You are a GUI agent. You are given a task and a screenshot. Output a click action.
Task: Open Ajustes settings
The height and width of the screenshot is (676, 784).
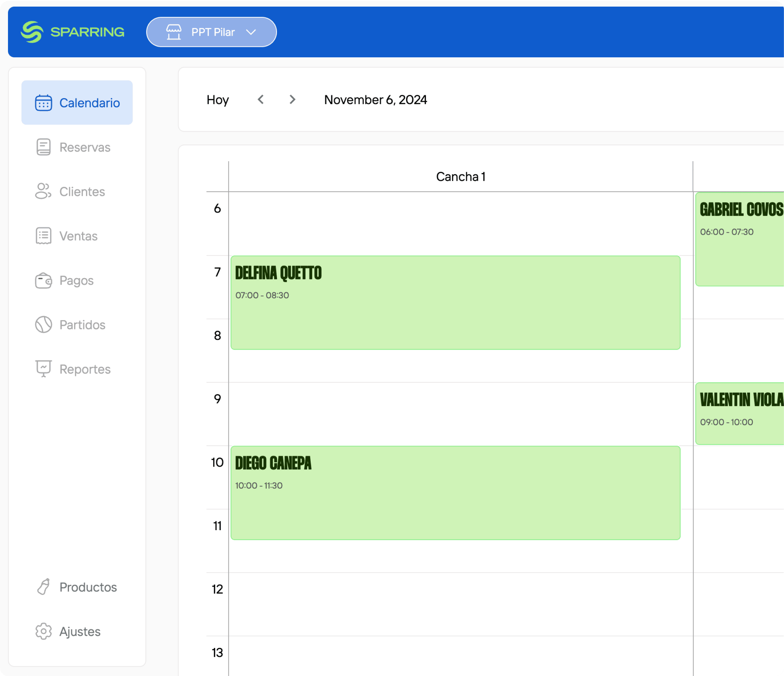tap(77, 631)
